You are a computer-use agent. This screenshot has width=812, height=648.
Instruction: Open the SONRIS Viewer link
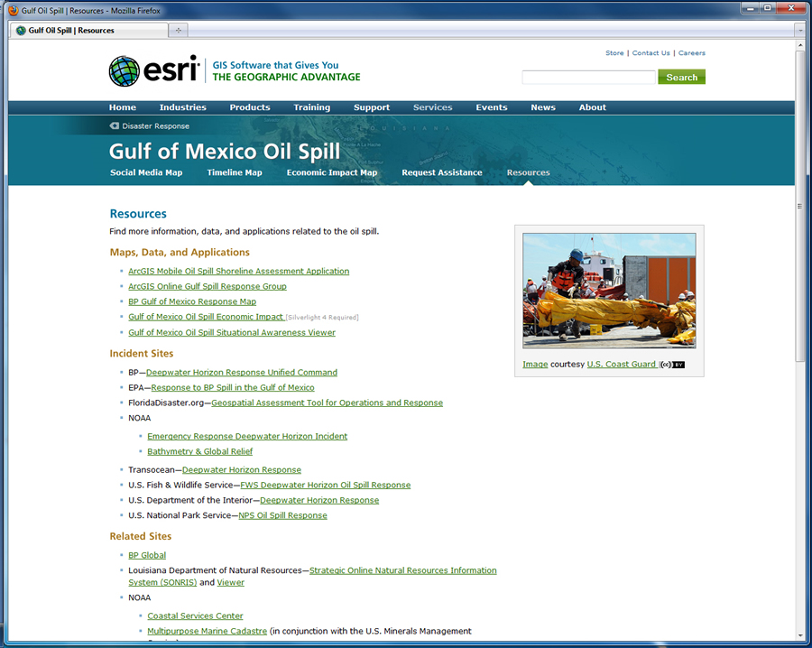pos(230,582)
